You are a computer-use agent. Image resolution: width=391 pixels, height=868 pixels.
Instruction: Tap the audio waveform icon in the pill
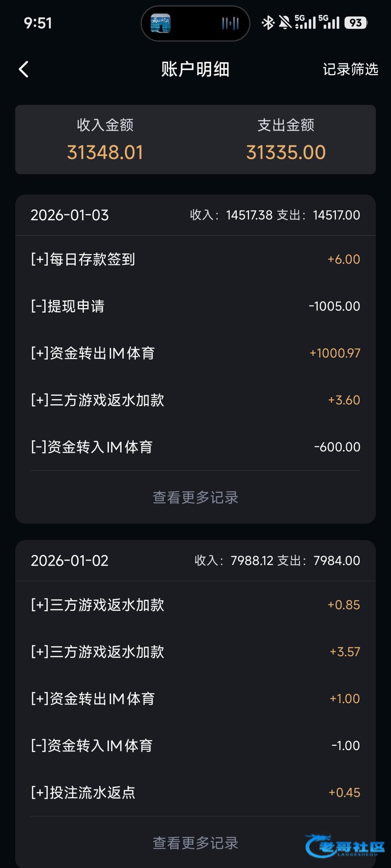point(230,24)
